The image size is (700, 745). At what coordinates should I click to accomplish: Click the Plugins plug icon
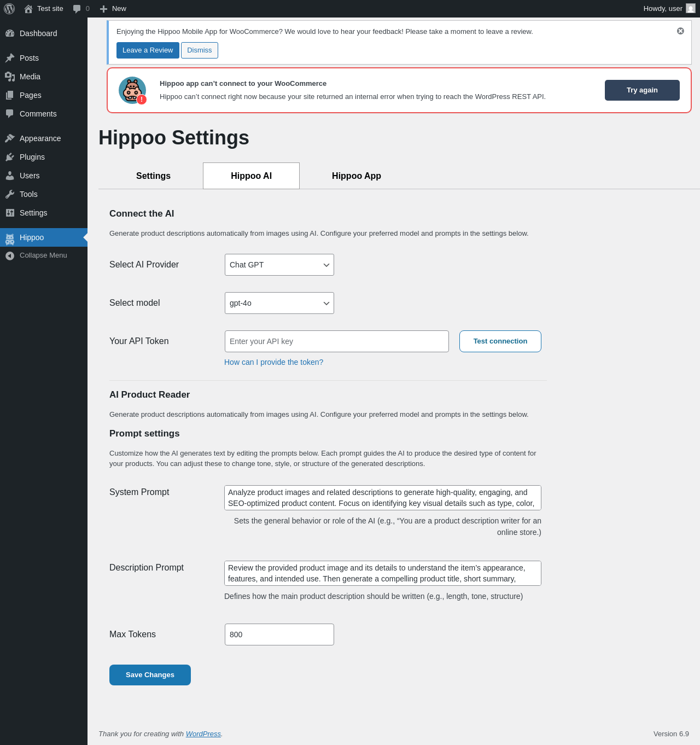click(x=10, y=157)
